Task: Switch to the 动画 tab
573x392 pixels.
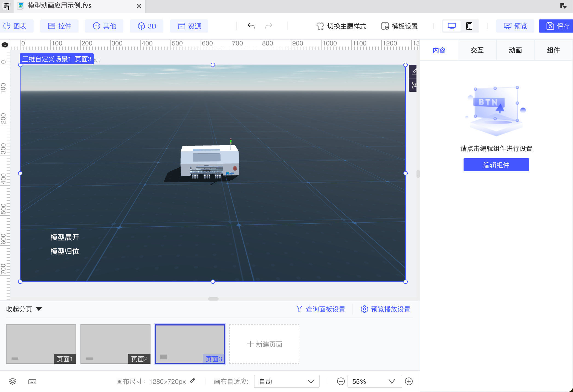Action: 515,50
